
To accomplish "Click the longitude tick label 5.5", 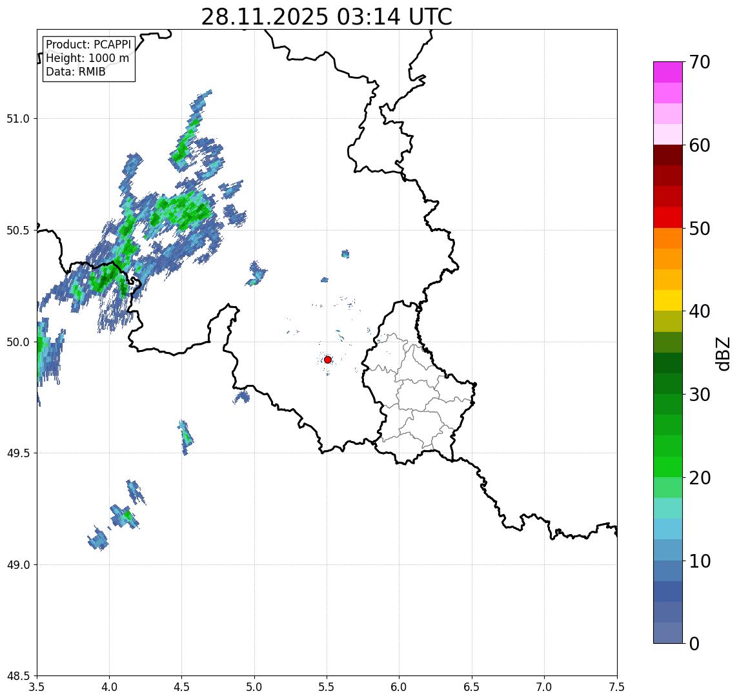I will point(327,687).
